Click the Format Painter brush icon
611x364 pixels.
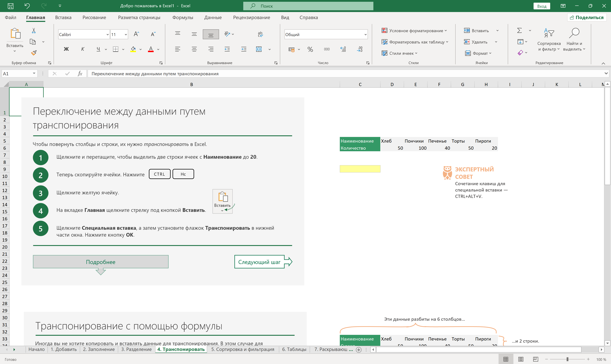point(34,53)
